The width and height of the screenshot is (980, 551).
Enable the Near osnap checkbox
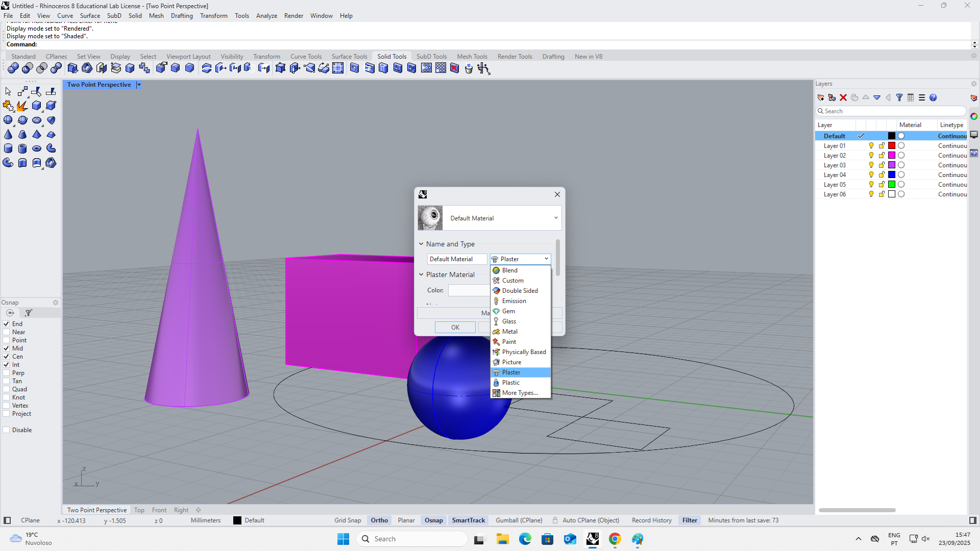coord(7,332)
